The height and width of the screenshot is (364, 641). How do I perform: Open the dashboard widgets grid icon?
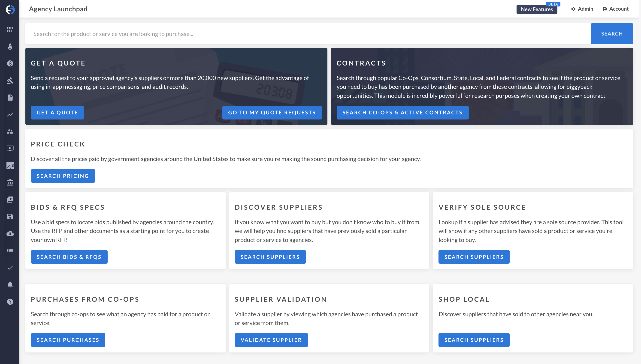coord(10,30)
